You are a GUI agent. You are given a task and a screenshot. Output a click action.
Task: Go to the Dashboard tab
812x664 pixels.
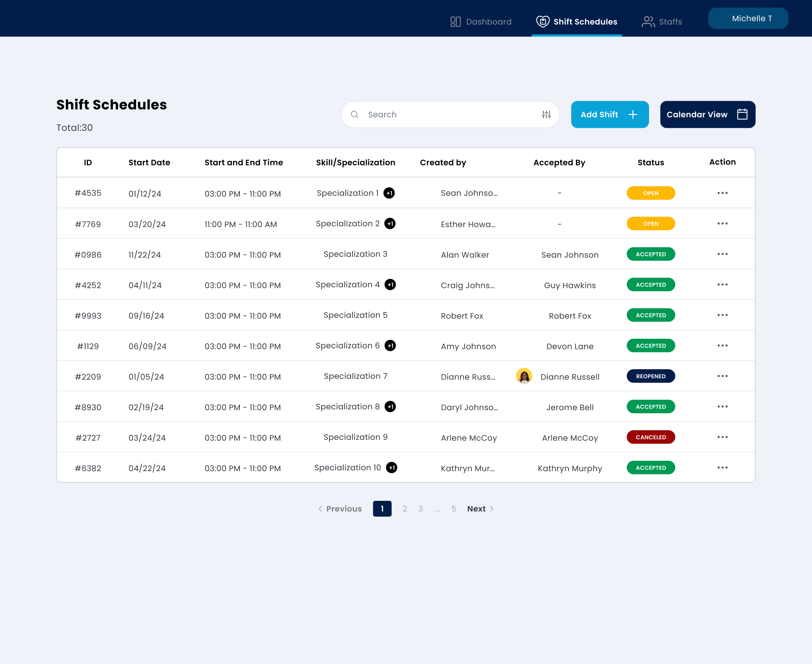(480, 21)
